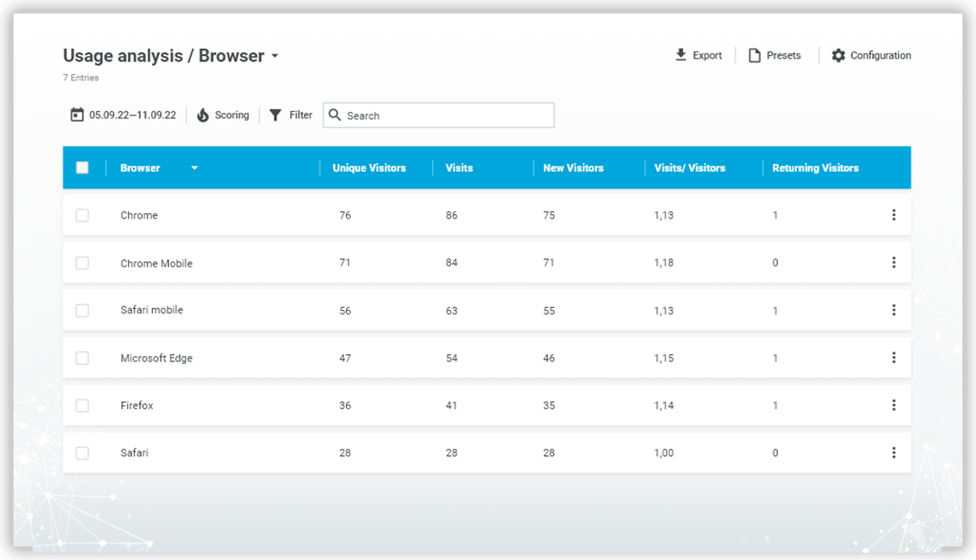Click the Firefox browser name
Image resolution: width=976 pixels, height=560 pixels.
(137, 406)
